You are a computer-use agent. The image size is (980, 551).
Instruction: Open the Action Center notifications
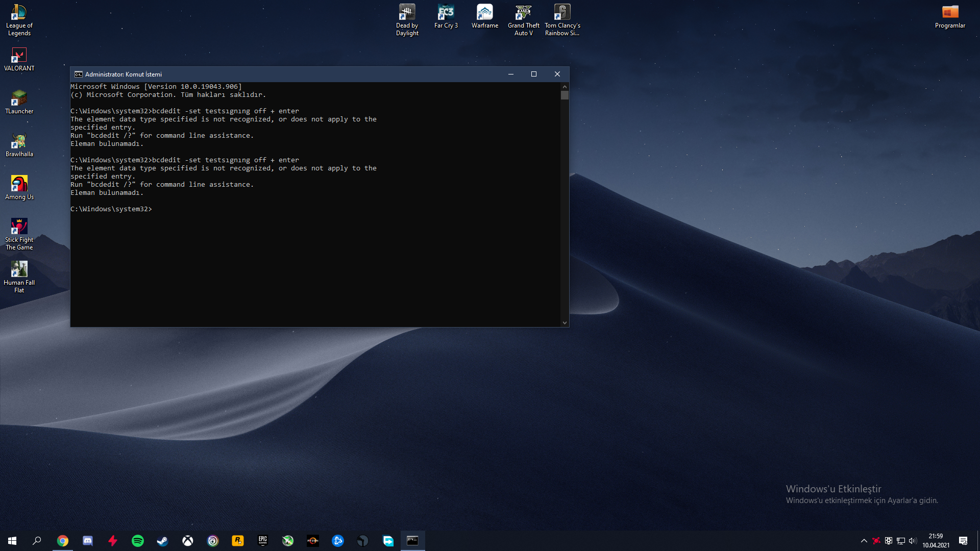click(x=963, y=541)
